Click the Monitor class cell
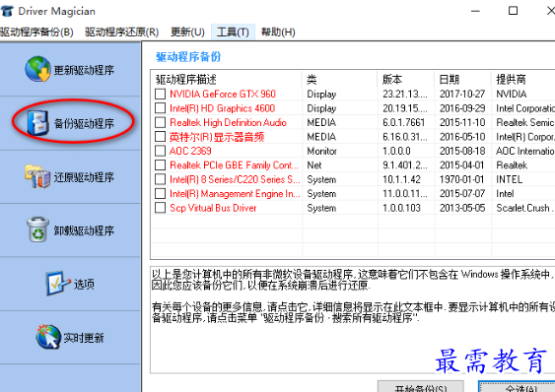 coord(321,151)
